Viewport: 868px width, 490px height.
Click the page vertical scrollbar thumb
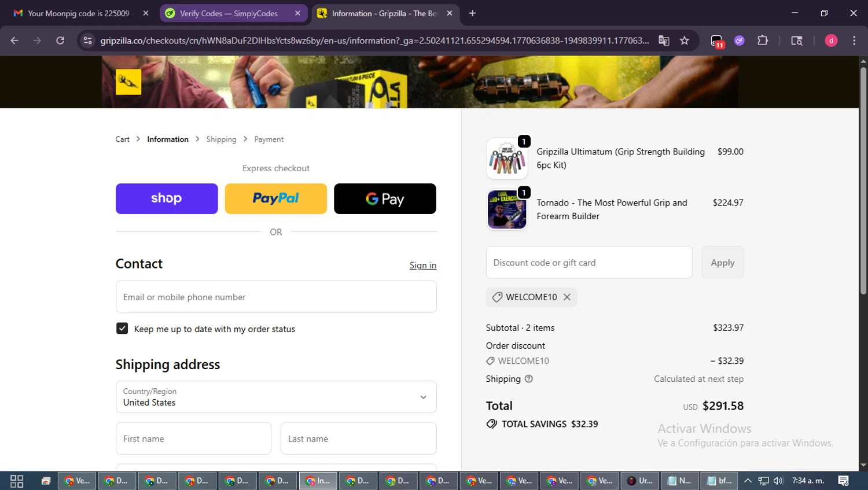click(x=863, y=180)
